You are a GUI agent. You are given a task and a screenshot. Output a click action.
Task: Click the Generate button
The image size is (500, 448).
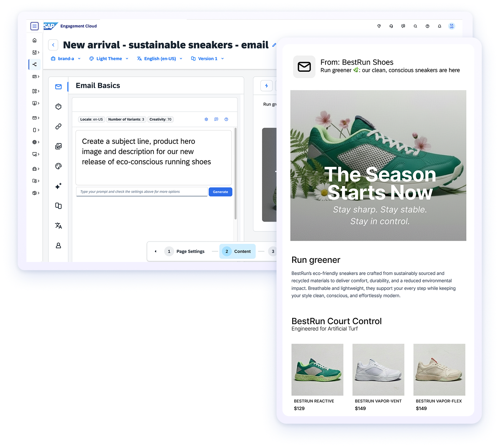pyautogui.click(x=220, y=192)
